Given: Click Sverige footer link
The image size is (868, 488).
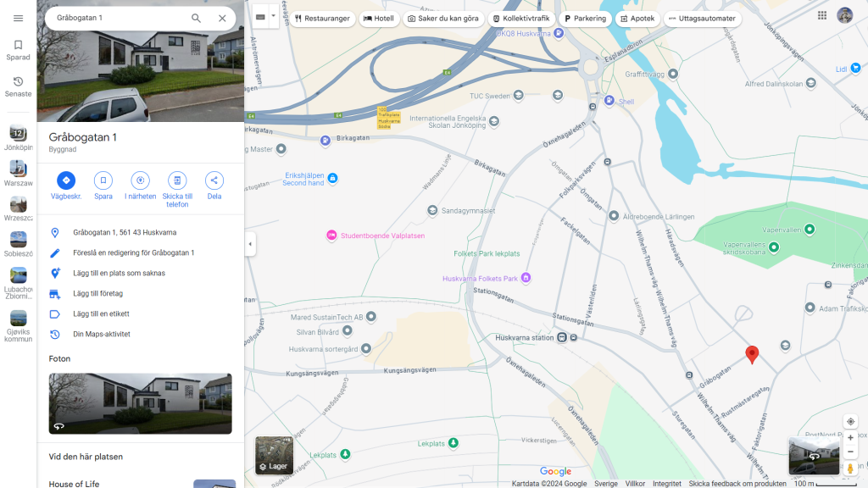Looking at the screenshot, I should click(x=605, y=484).
